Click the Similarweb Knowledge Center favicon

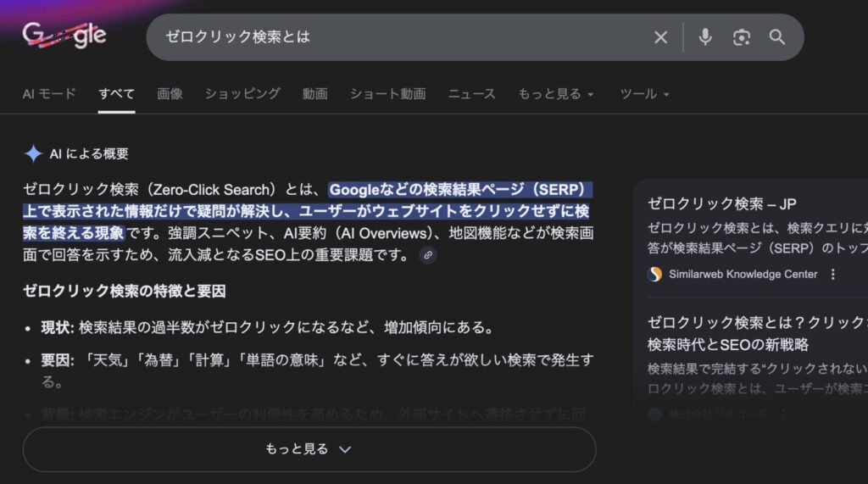[654, 274]
